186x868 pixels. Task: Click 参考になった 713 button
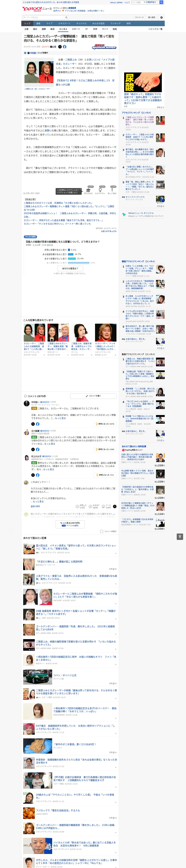pos(105,475)
